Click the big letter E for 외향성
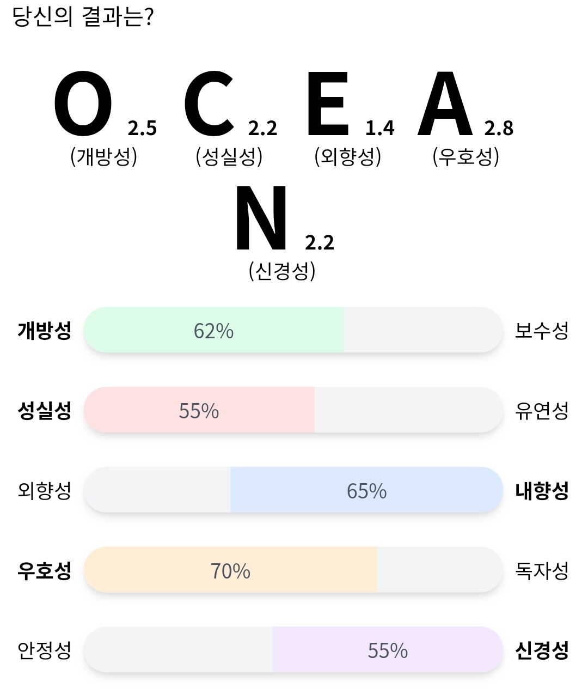This screenshot has height=700, width=588. click(328, 104)
